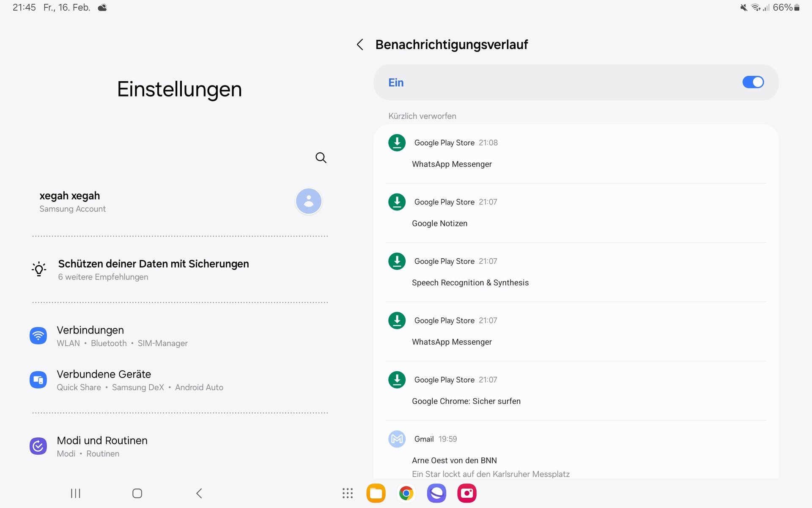Open Modi und Routinen settings
This screenshot has width=812, height=508.
click(x=180, y=447)
